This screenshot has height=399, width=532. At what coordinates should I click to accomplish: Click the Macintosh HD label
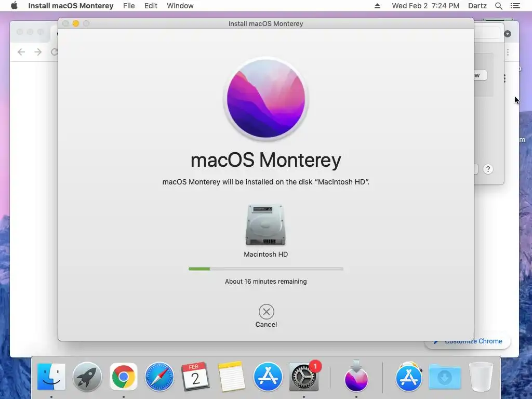point(265,254)
